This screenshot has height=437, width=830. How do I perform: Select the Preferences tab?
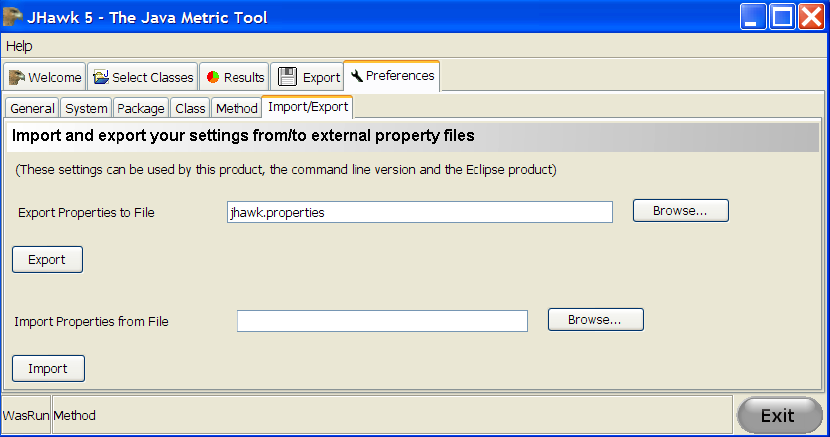(x=392, y=76)
